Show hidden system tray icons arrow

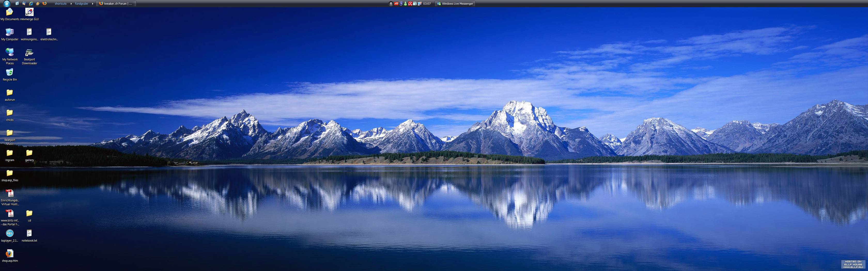391,4
